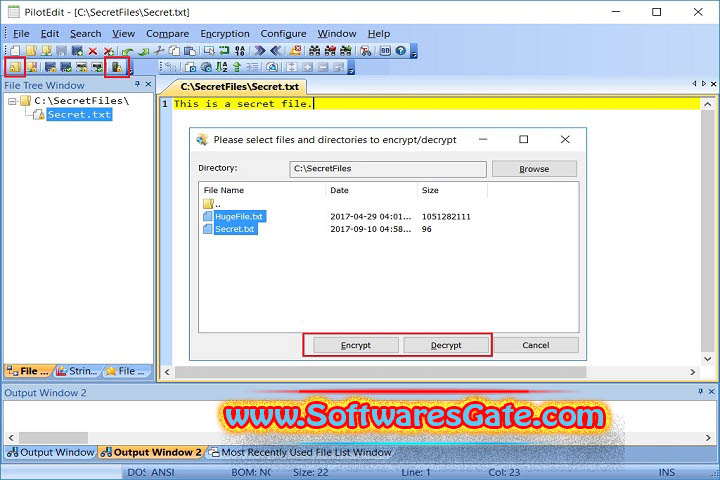This screenshot has height=480, width=720.
Task: Click the Save All disk icon
Action: coord(77,51)
